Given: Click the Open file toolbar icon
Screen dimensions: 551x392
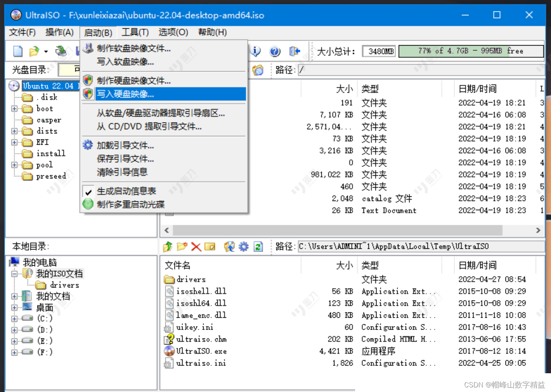Looking at the screenshot, I should pyautogui.click(x=34, y=51).
